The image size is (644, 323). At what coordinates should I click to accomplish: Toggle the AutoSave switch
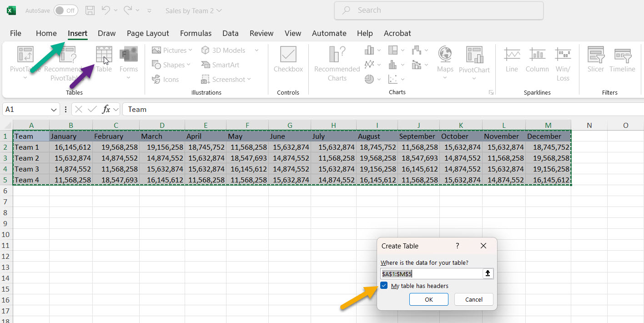[x=65, y=10]
